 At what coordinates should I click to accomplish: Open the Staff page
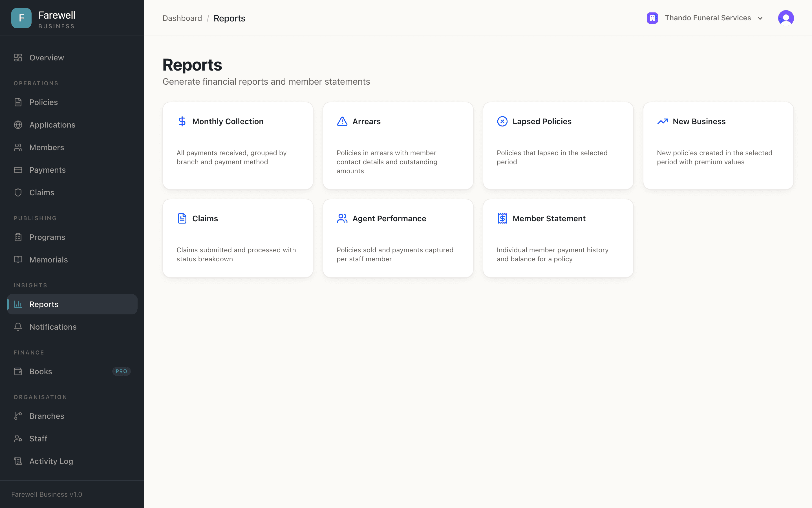(72, 439)
